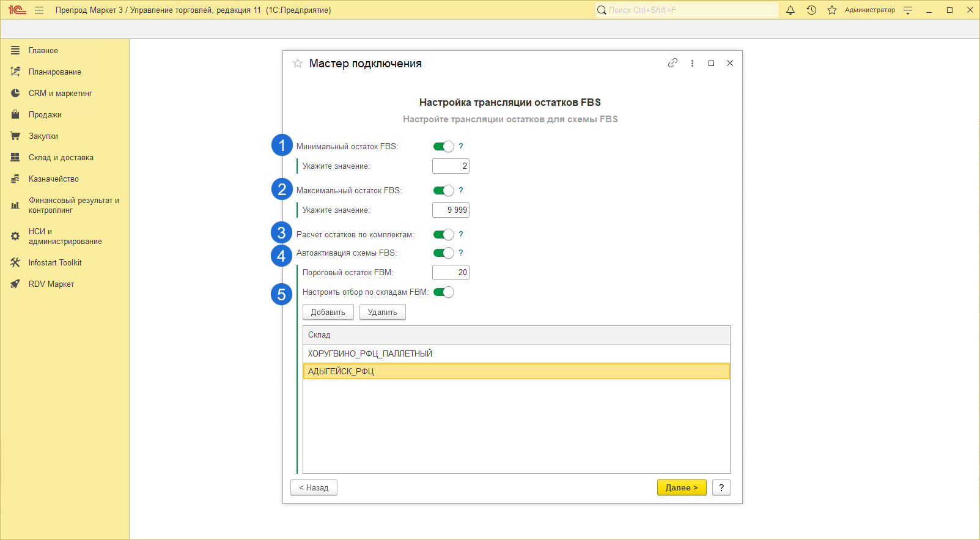Maximize the Мастер подключения dialog

pos(711,63)
